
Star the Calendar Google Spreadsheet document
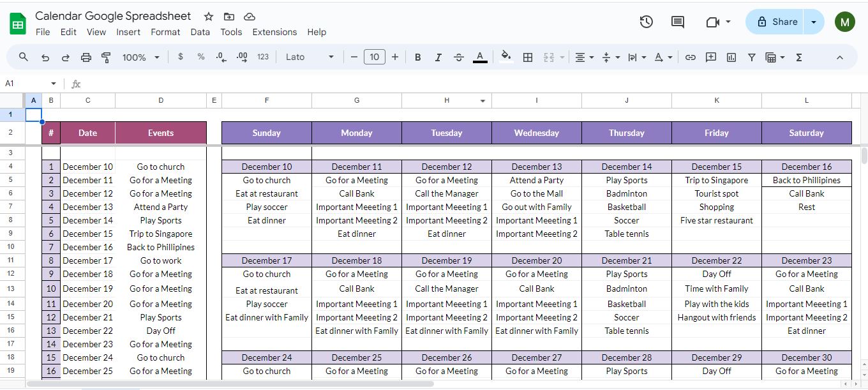point(209,17)
